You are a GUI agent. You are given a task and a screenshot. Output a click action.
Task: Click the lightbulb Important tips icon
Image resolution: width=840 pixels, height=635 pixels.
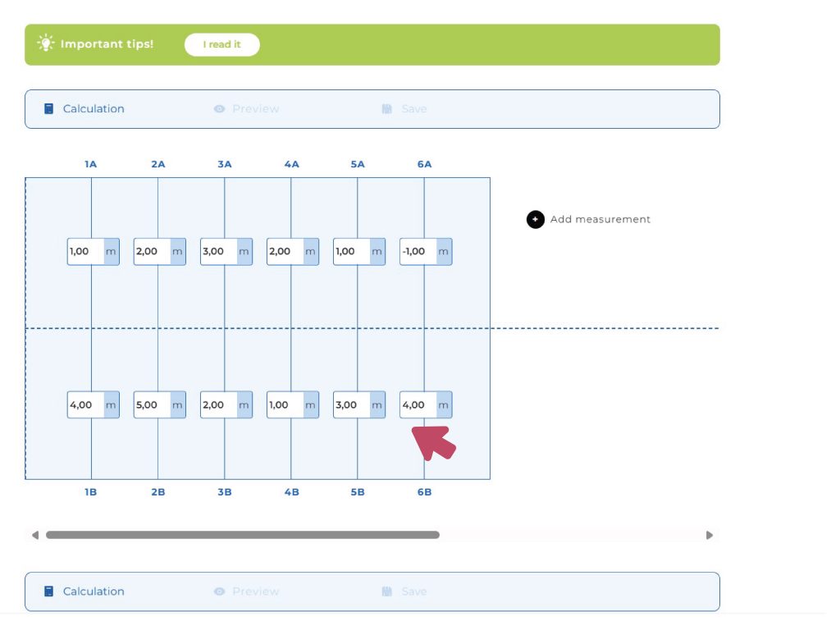[46, 43]
